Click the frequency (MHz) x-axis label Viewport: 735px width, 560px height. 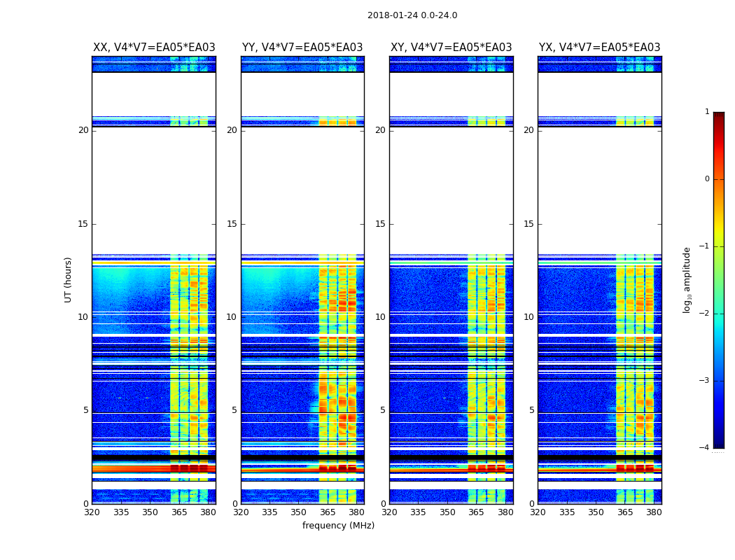click(338, 526)
